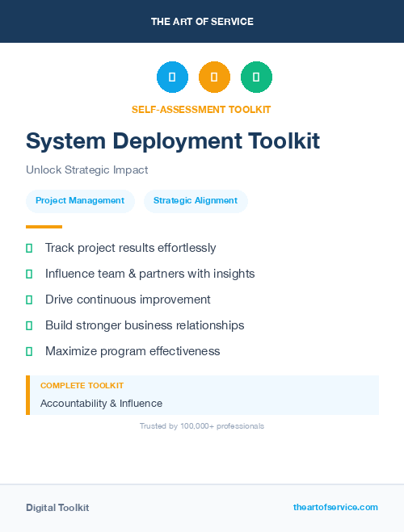Click the Digital Toolkit footer label
This screenshot has width=404, height=532.
click(57, 508)
